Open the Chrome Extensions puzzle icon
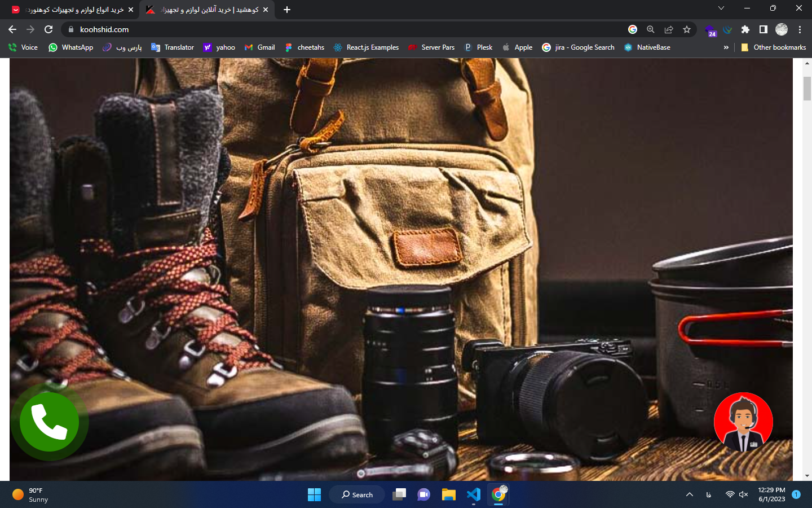 click(x=745, y=29)
